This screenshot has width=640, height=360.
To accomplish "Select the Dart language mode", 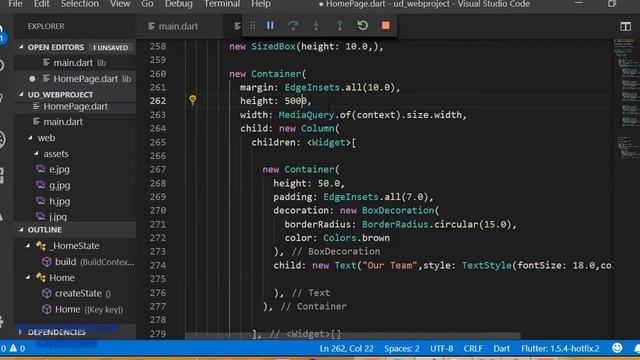I will pyautogui.click(x=501, y=349).
